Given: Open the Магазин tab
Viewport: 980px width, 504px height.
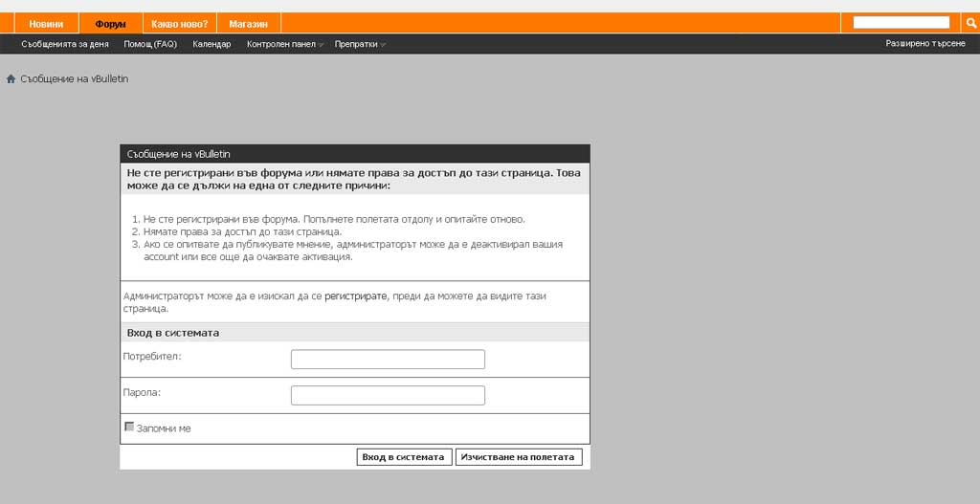Looking at the screenshot, I should tap(248, 24).
